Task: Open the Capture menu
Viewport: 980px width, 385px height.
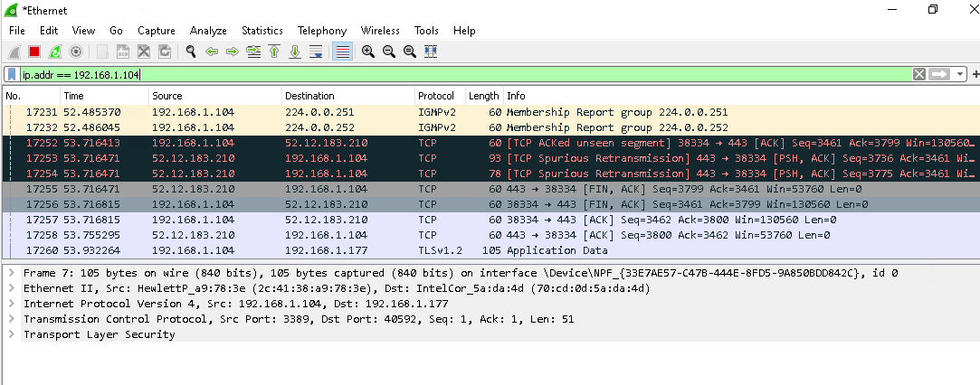Action: click(157, 31)
